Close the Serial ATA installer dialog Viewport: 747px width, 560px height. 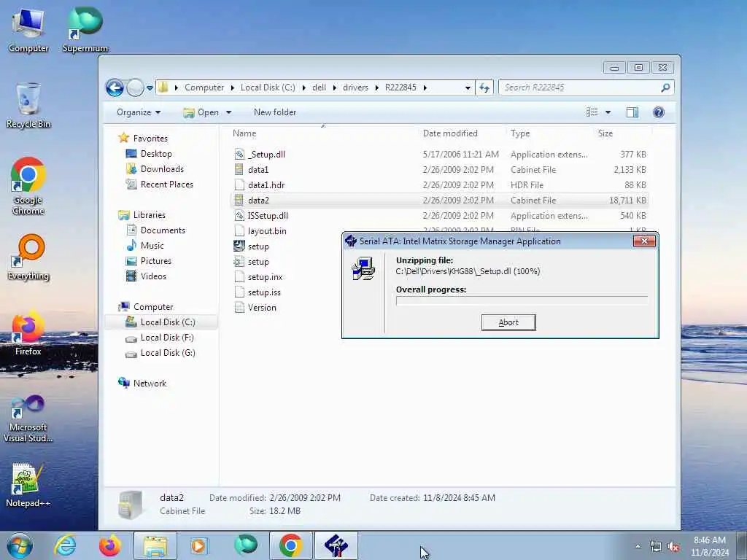644,241
